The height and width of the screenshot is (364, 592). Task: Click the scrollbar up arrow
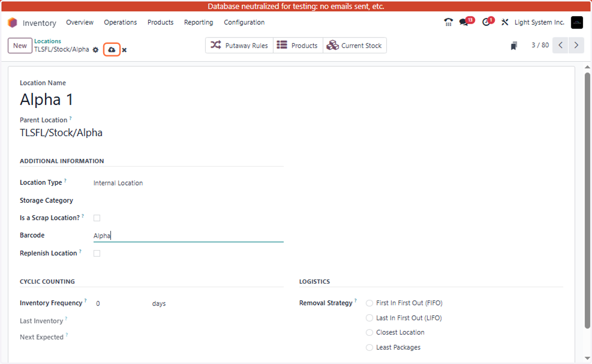[x=587, y=67]
